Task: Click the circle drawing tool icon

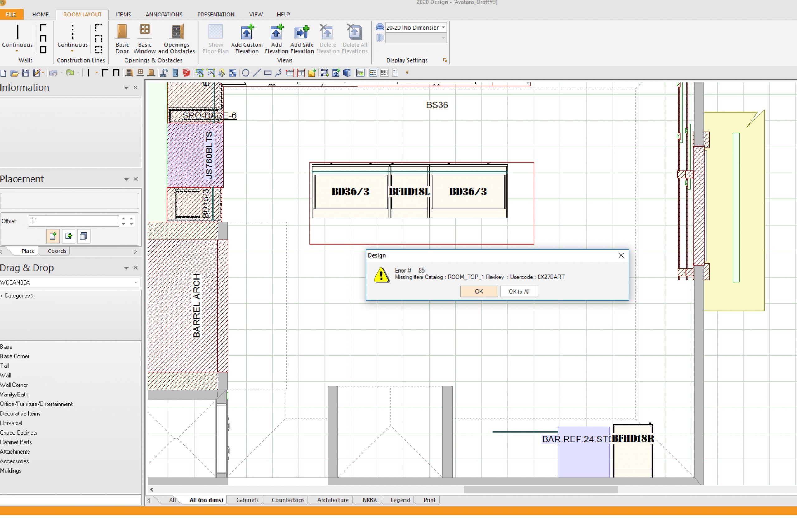Action: pyautogui.click(x=245, y=73)
